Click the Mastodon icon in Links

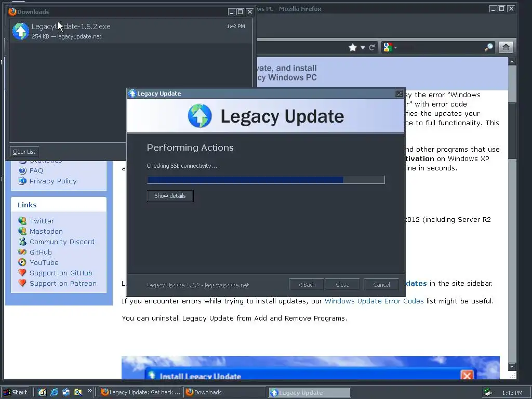click(22, 231)
